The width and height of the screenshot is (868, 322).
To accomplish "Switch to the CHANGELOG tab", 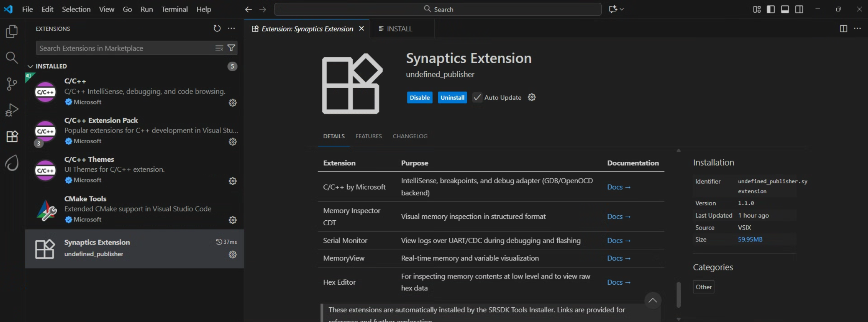I will [410, 136].
